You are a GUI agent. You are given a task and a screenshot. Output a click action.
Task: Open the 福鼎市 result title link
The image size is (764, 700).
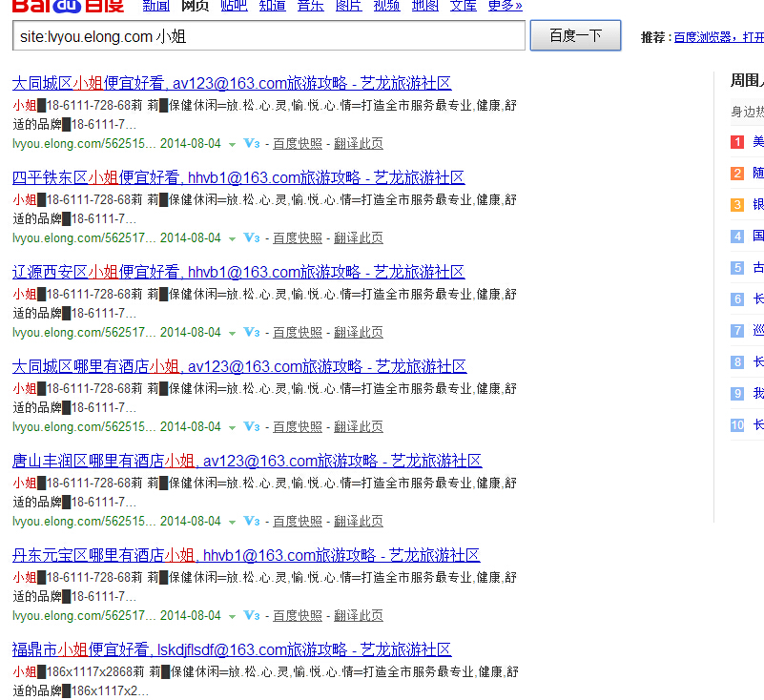pyautogui.click(x=232, y=650)
